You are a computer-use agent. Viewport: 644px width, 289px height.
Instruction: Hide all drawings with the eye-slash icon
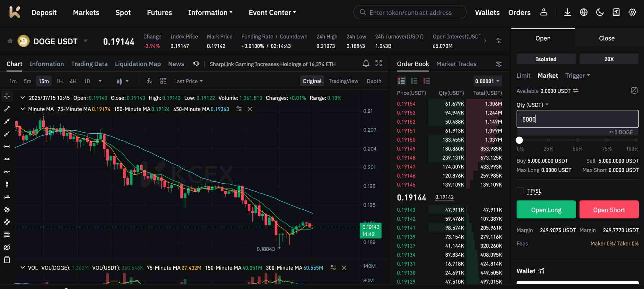[x=7, y=247]
